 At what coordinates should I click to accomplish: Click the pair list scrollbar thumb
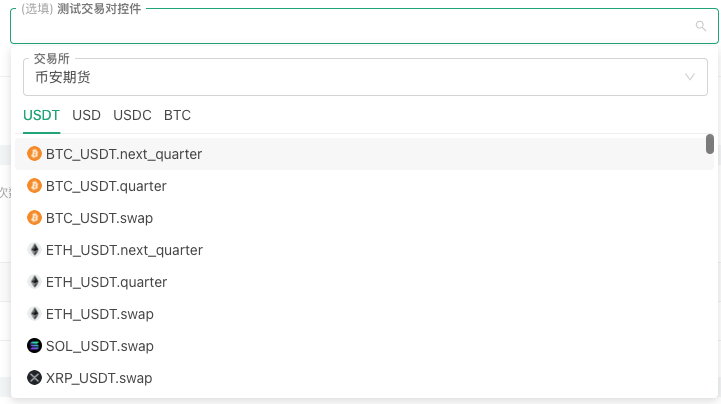click(x=710, y=145)
